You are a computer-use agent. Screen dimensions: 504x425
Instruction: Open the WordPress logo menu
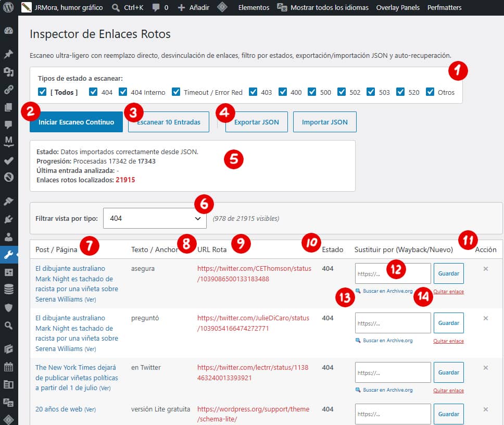click(8, 7)
